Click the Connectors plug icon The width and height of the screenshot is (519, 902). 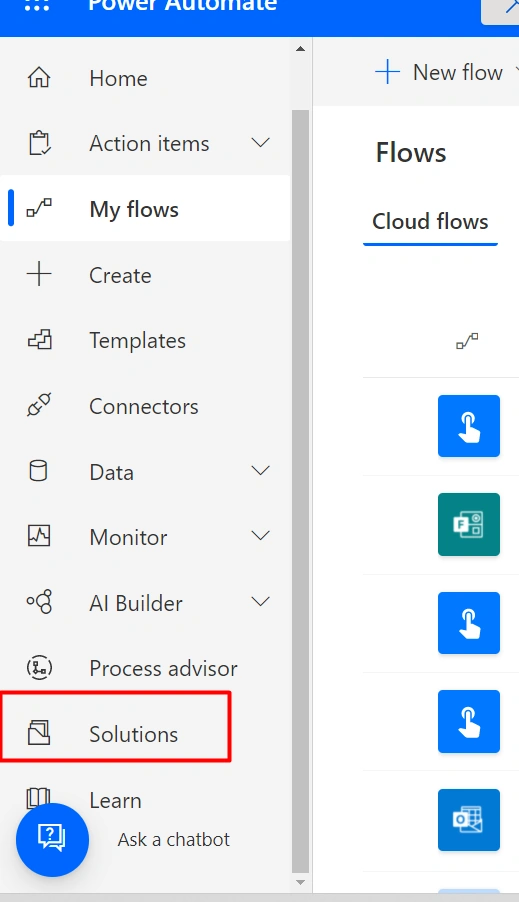click(39, 406)
